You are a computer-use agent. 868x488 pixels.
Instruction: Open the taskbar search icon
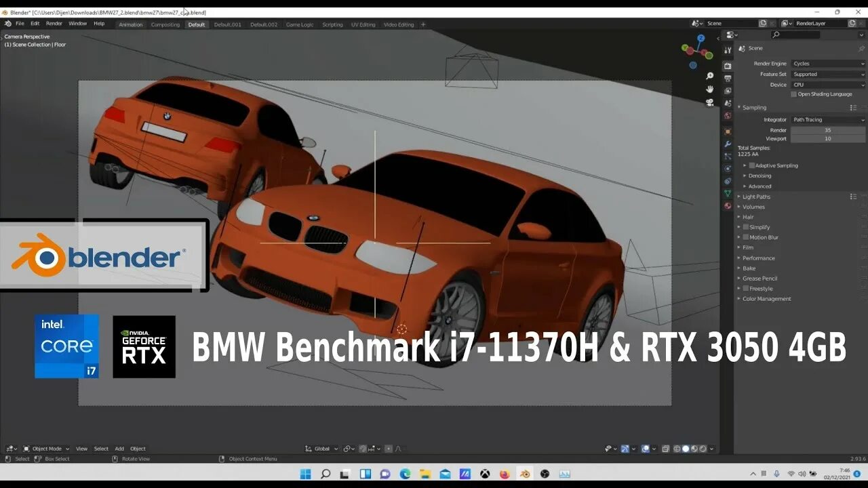click(x=325, y=474)
